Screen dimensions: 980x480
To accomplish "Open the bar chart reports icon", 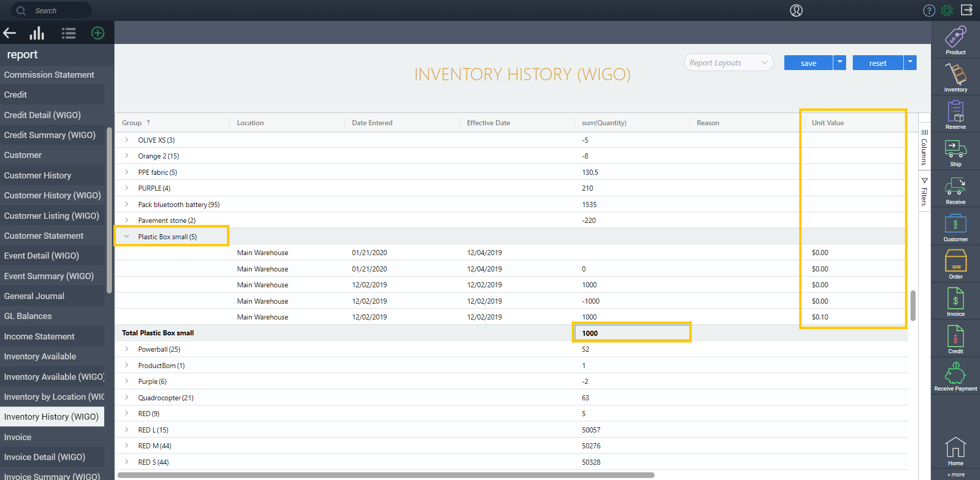I will click(37, 34).
